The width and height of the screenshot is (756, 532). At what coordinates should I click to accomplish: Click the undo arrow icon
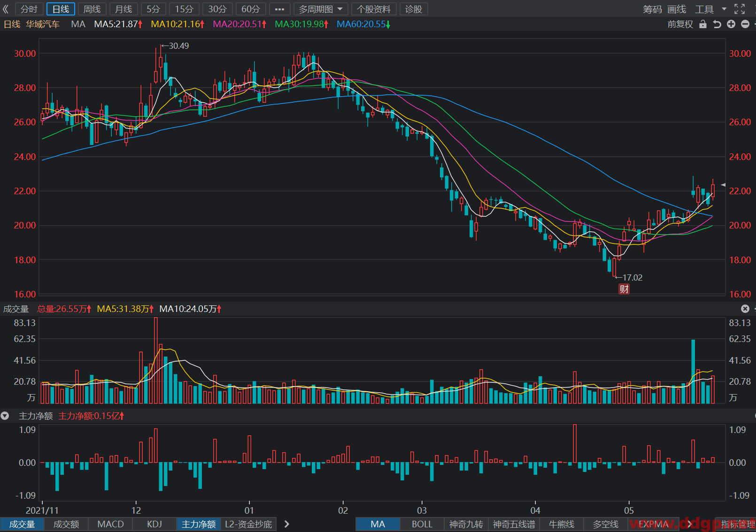pyautogui.click(x=717, y=24)
